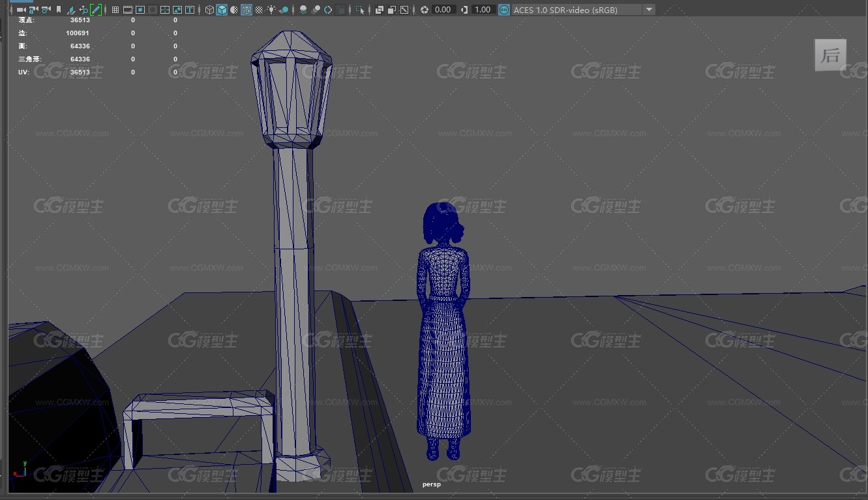This screenshot has height=500, width=868.
Task: Click the UV HUD label
Action: click(x=23, y=72)
